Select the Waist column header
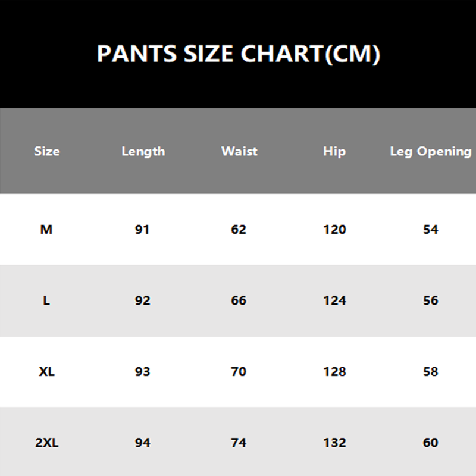The width and height of the screenshot is (476, 476). pyautogui.click(x=239, y=151)
